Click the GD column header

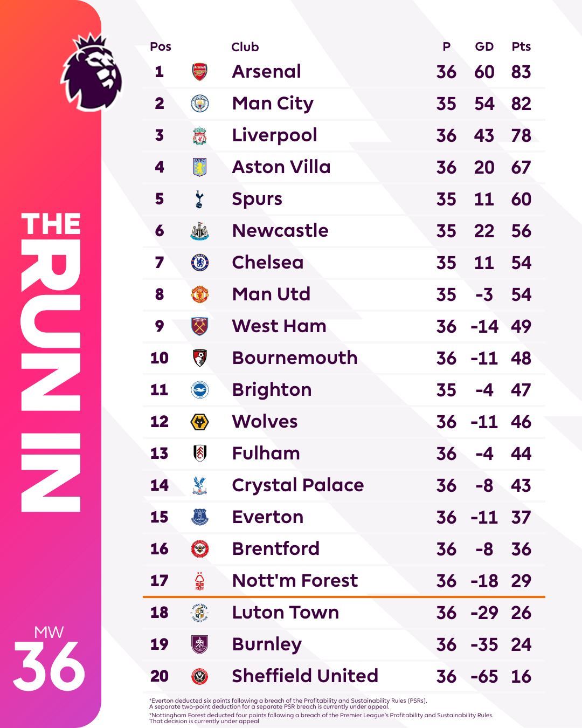(484, 47)
